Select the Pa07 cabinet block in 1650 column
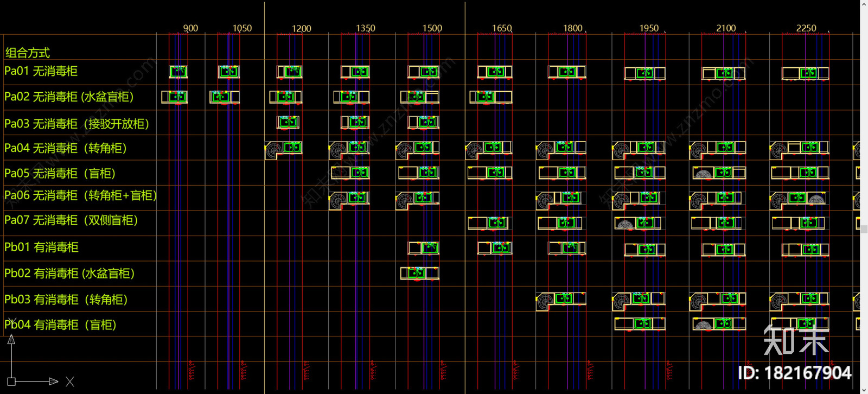868x394 pixels. click(488, 223)
